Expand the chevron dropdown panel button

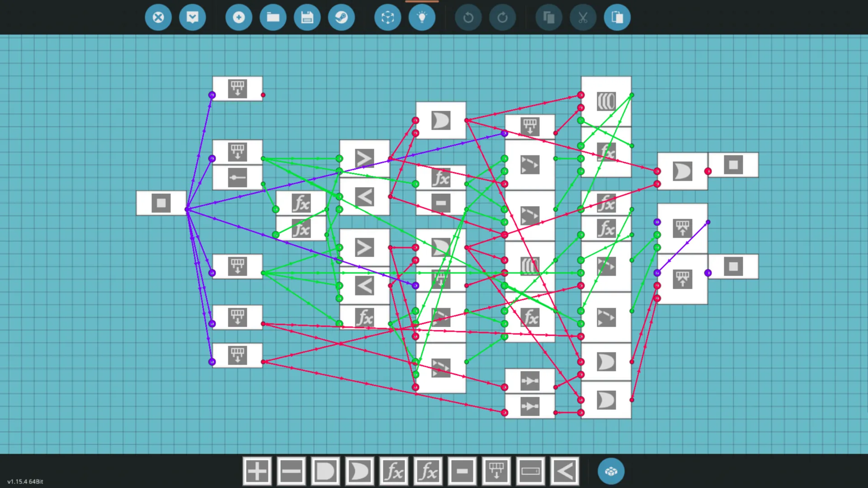coord(193,18)
